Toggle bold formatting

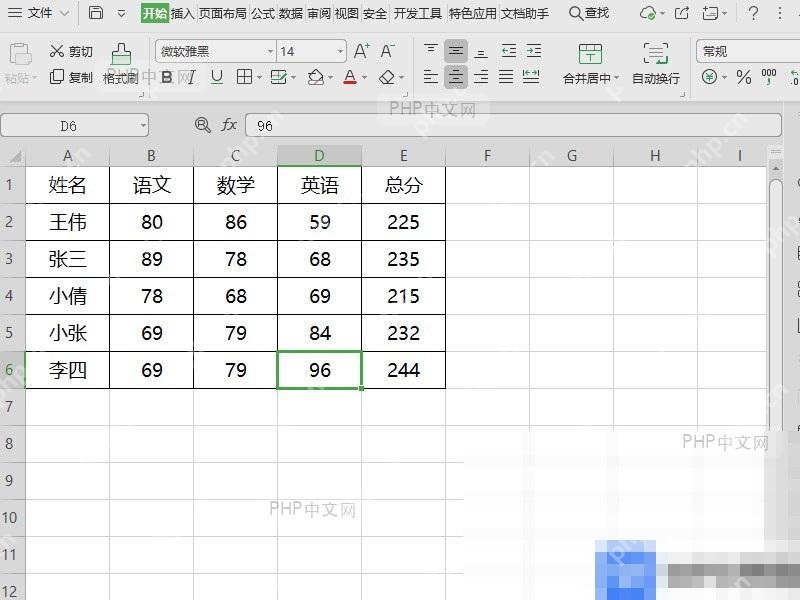167,77
